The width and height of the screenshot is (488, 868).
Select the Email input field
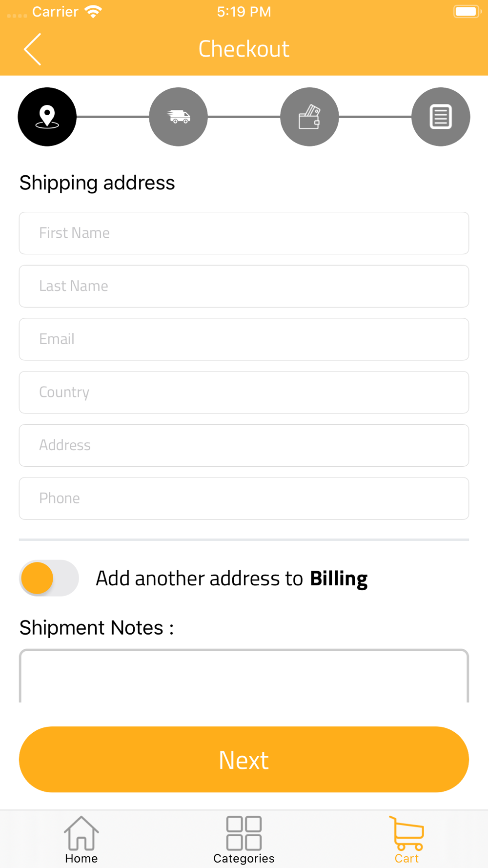coord(244,339)
